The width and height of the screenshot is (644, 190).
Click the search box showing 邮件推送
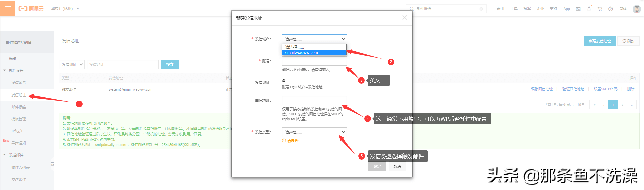pos(446,9)
